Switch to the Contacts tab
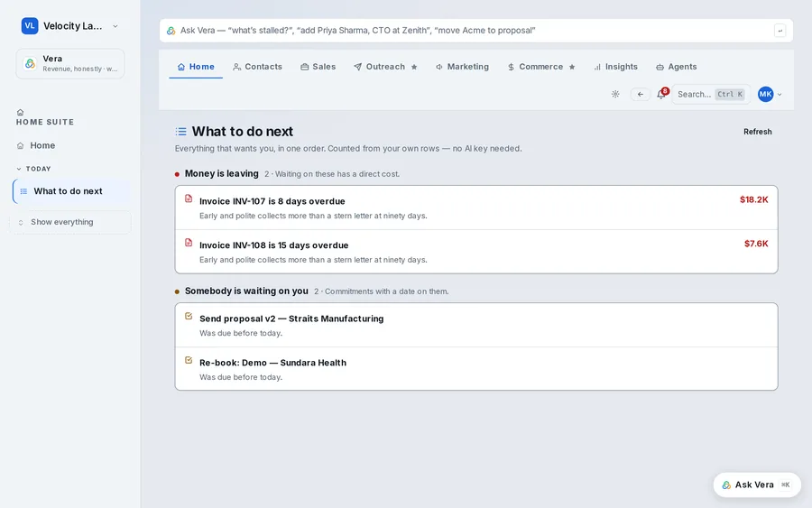The height and width of the screenshot is (508, 812). pyautogui.click(x=257, y=67)
